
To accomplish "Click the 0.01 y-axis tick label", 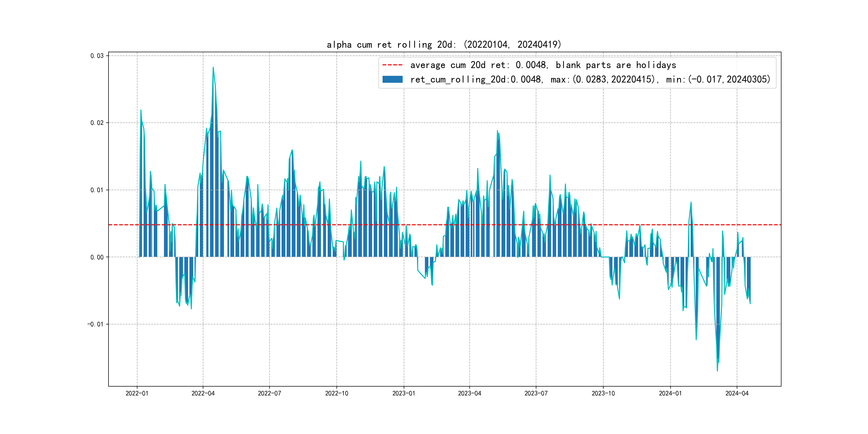I will pyautogui.click(x=97, y=190).
